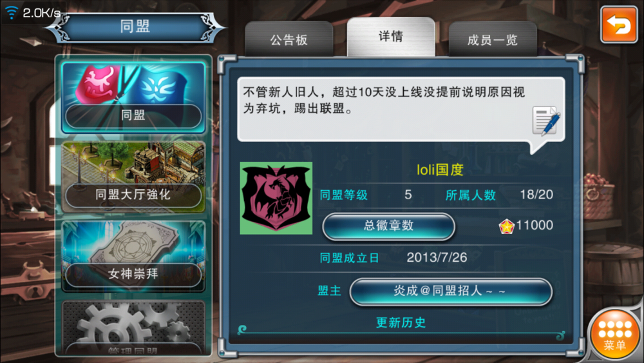Open the 成员一览 tab

click(493, 39)
